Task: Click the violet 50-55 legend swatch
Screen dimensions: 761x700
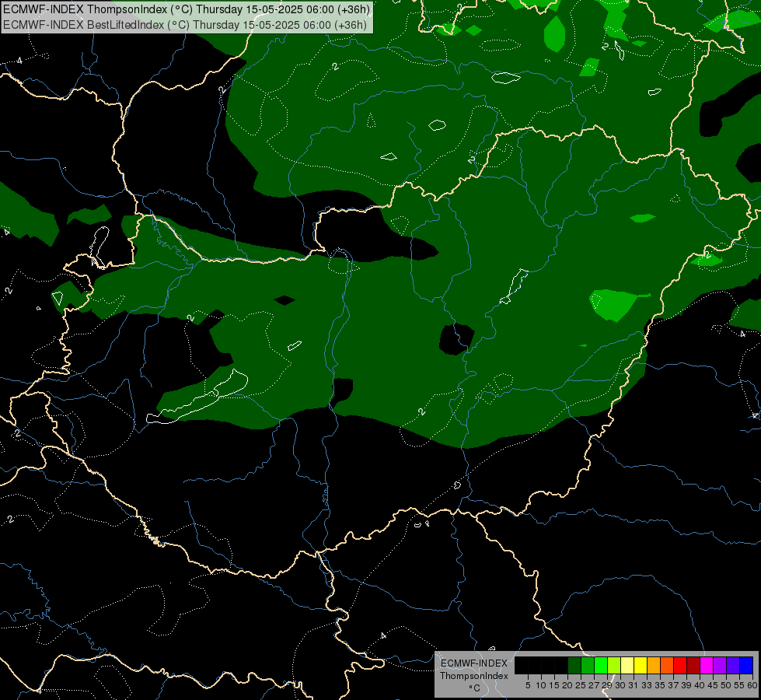Action: coord(733,665)
